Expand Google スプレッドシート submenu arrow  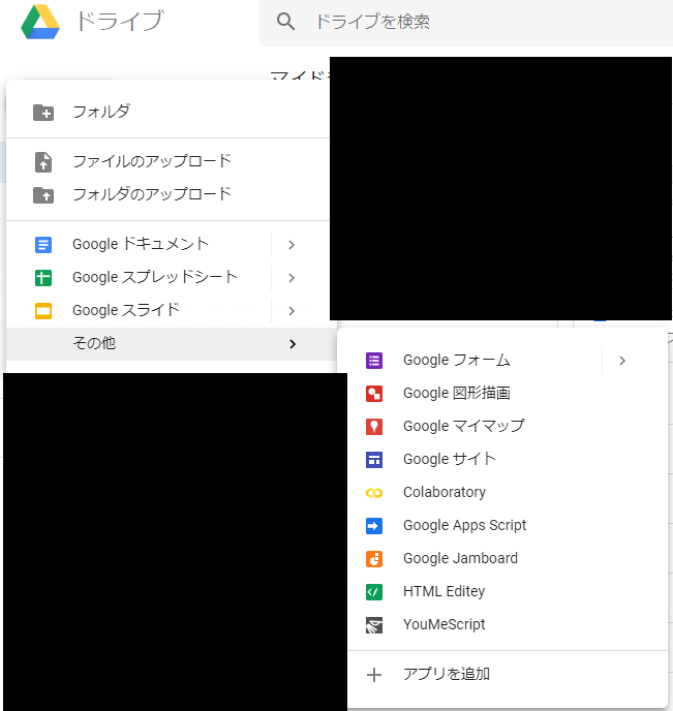click(x=292, y=278)
